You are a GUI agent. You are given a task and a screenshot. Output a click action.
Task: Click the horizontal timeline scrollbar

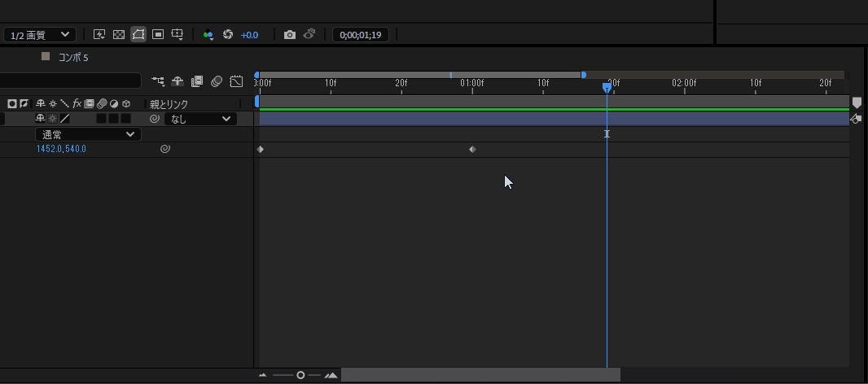click(480, 375)
